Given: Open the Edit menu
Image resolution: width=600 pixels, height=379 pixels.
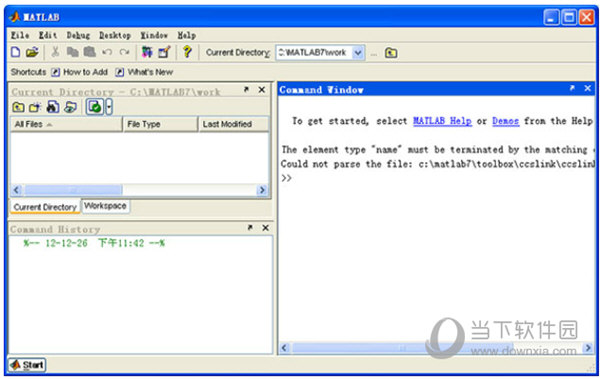Looking at the screenshot, I should point(48,35).
